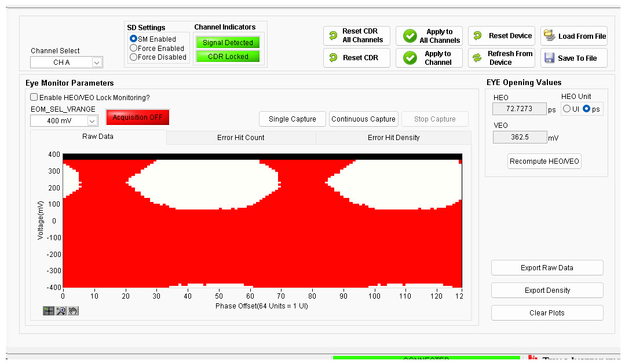Select the crosshair cursor plot tool
Image resolution: width=625 pixels, height=364 pixels.
pos(49,311)
